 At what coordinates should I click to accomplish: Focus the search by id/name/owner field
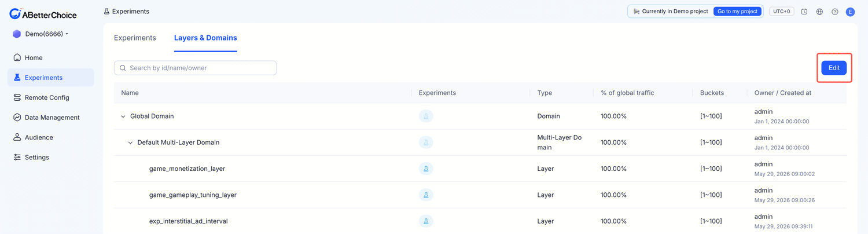coord(195,68)
